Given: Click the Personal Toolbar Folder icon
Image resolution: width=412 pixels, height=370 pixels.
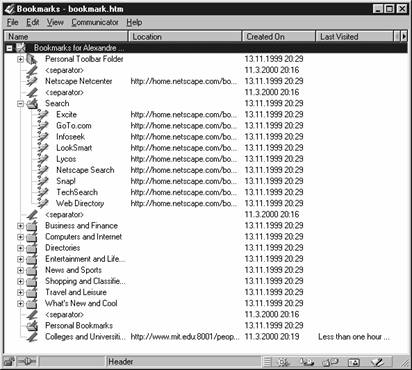Looking at the screenshot, I should point(32,59).
